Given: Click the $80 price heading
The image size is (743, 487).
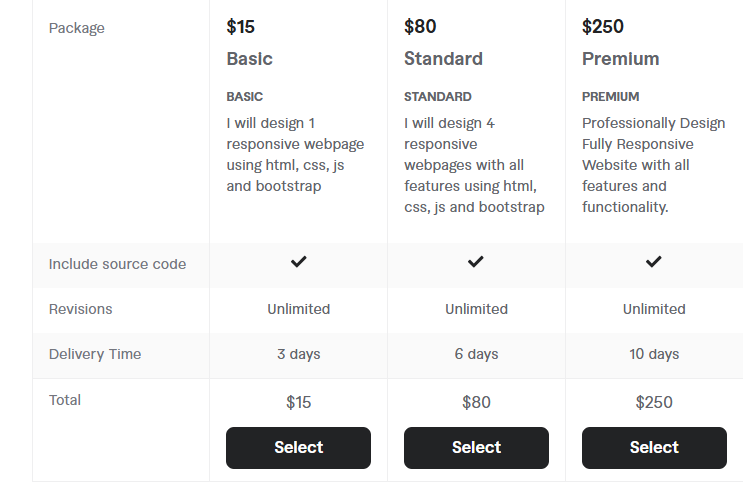Looking at the screenshot, I should pos(420,27).
